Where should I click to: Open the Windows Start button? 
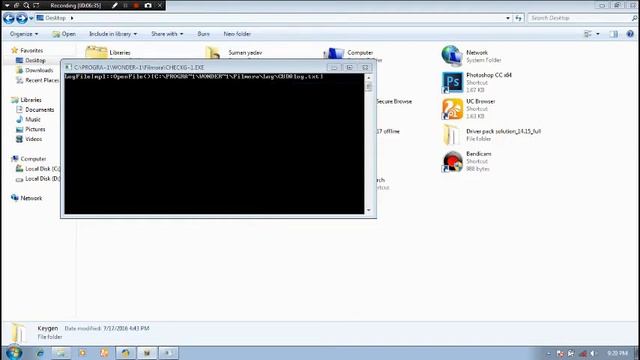pos(14,353)
